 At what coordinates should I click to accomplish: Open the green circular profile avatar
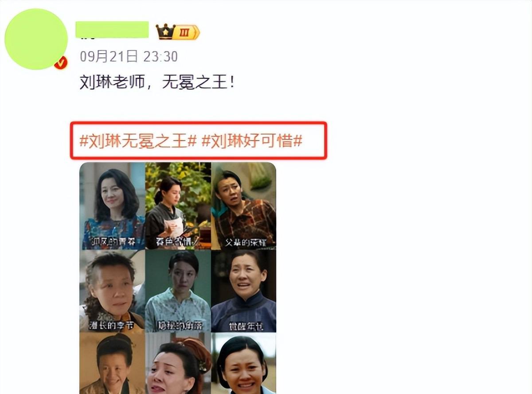(x=36, y=39)
